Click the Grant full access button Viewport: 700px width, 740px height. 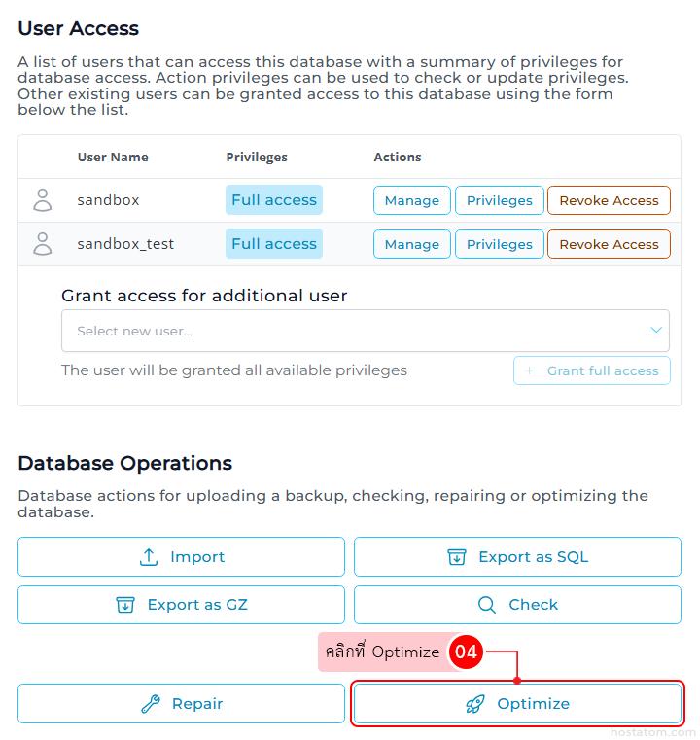(592, 370)
